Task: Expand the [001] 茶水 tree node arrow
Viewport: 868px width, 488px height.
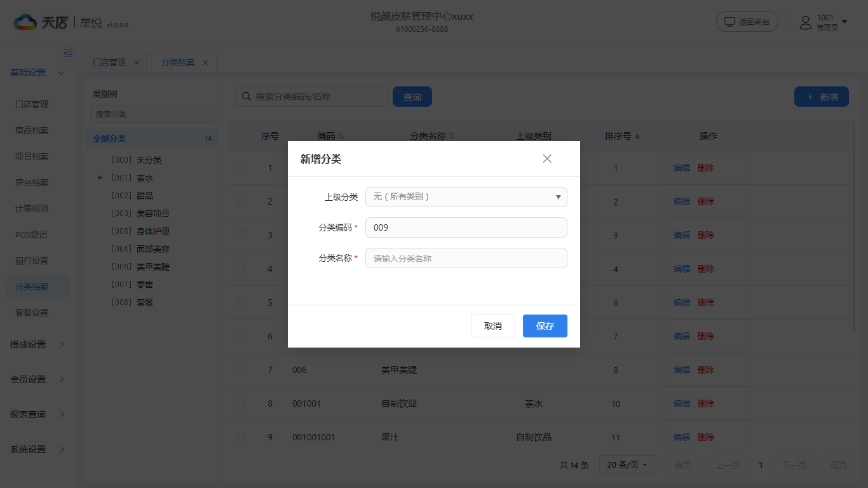Action: 100,178
